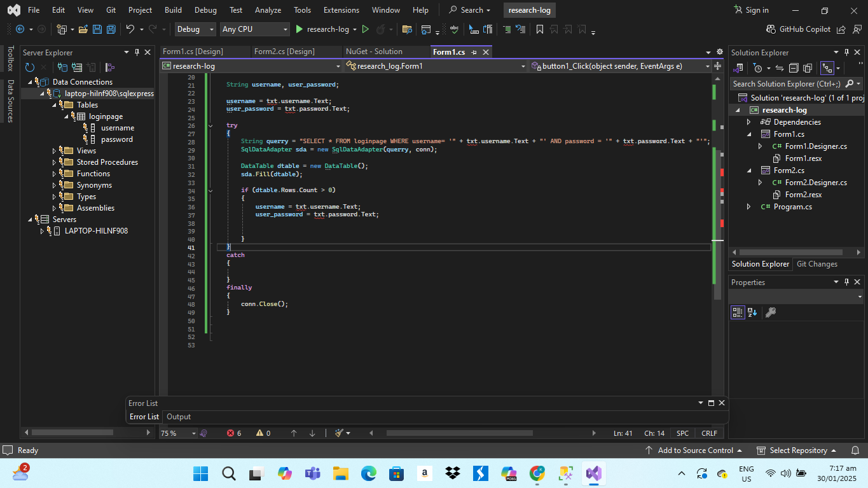Click the Save All toolbar icon
Viewport: 868px width, 488px height.
[111, 29]
